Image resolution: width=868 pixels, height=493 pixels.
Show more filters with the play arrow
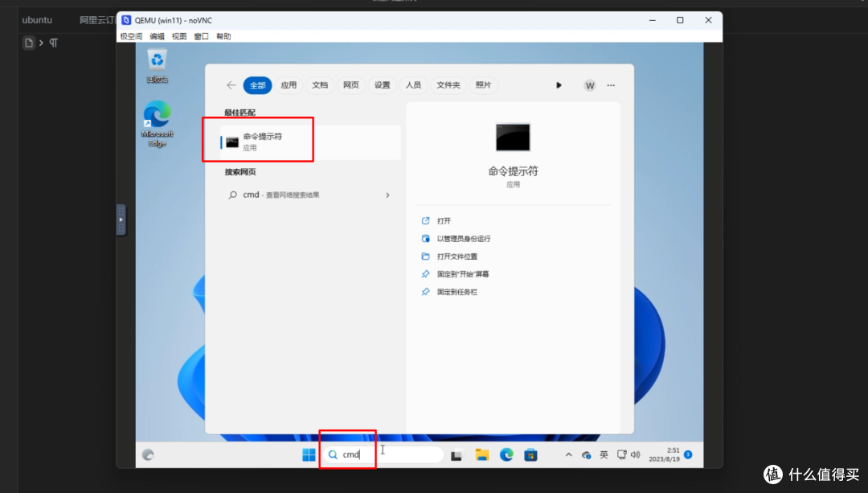[559, 85]
